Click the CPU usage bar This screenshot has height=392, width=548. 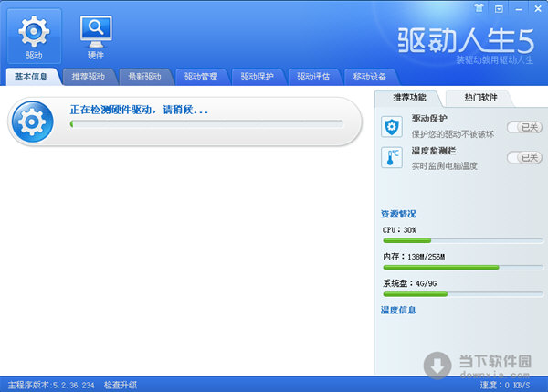tap(463, 240)
